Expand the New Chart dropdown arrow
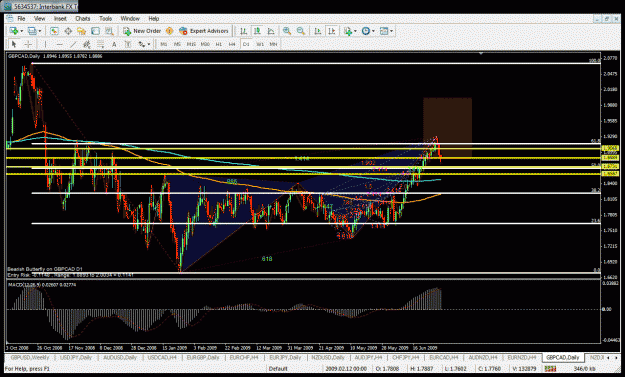Screen dimensions: 625x377 (x=22, y=31)
